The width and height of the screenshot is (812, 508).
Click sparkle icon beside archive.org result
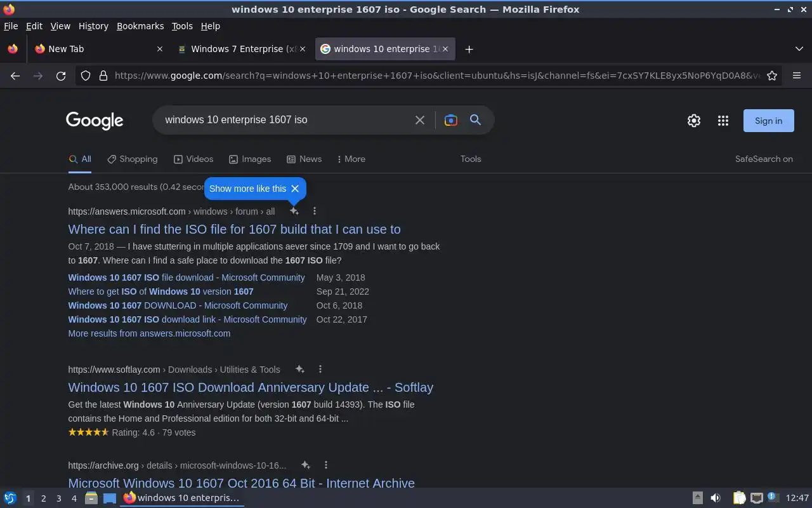tap(306, 465)
